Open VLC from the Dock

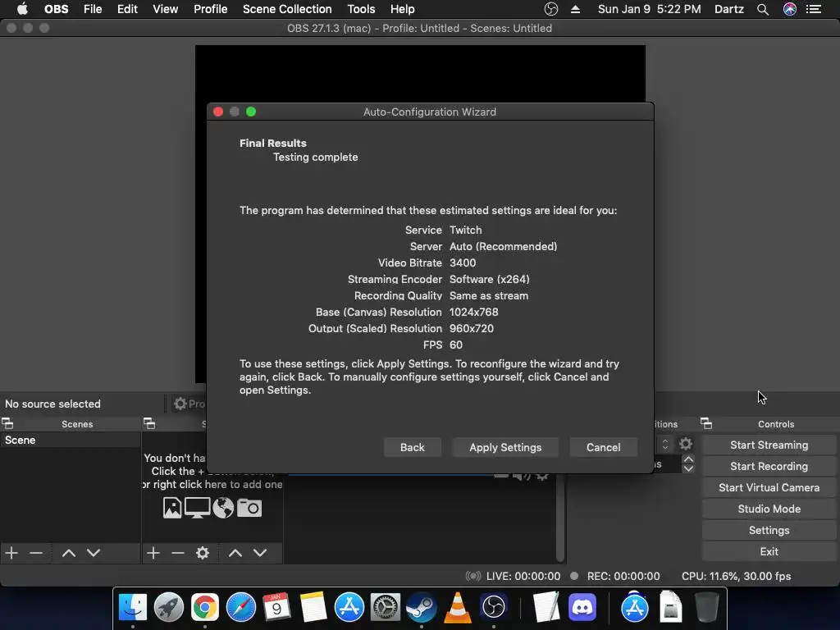click(458, 607)
